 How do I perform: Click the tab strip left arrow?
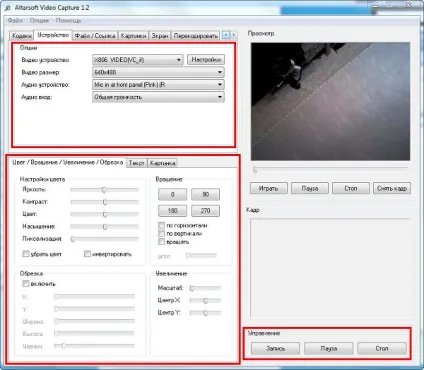[x=226, y=35]
